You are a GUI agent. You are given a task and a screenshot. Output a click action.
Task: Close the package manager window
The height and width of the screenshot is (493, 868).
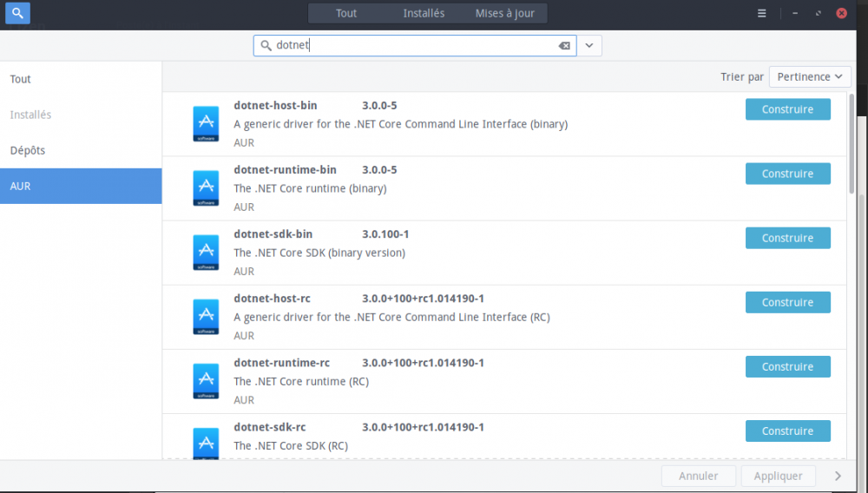pos(841,13)
